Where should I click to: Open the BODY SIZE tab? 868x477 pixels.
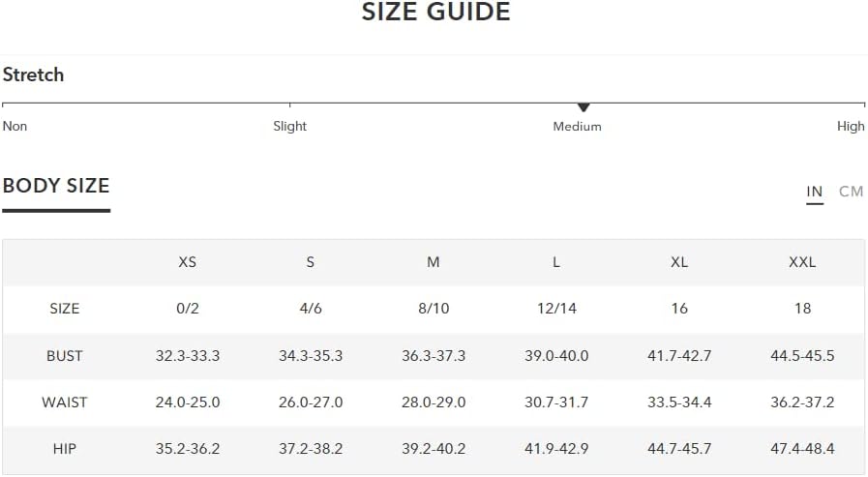click(x=56, y=186)
